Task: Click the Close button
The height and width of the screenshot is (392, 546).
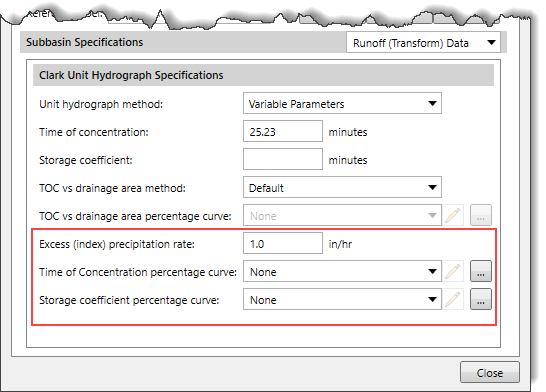Action: coord(490,373)
